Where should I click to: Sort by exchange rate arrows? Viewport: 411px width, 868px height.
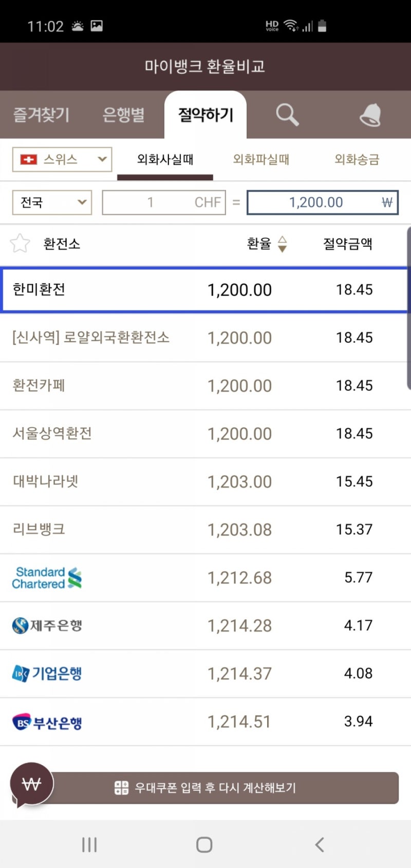tap(282, 244)
